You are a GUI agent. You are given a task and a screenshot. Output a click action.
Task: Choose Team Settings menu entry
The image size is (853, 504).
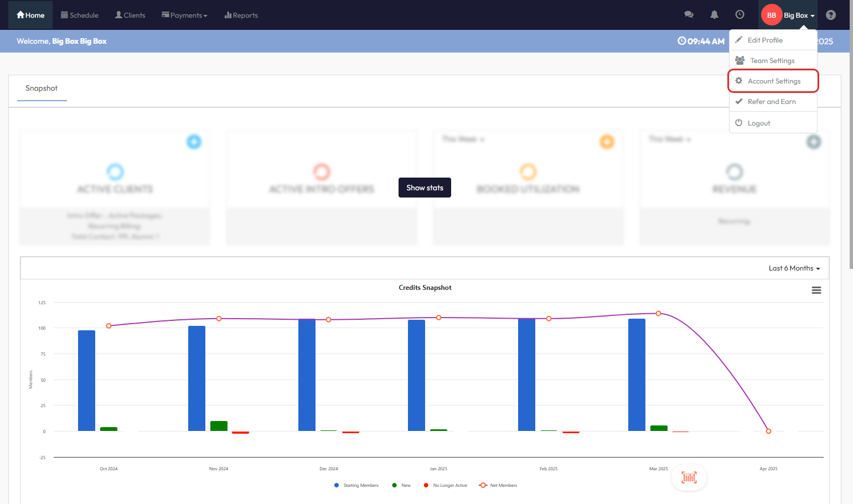(772, 61)
